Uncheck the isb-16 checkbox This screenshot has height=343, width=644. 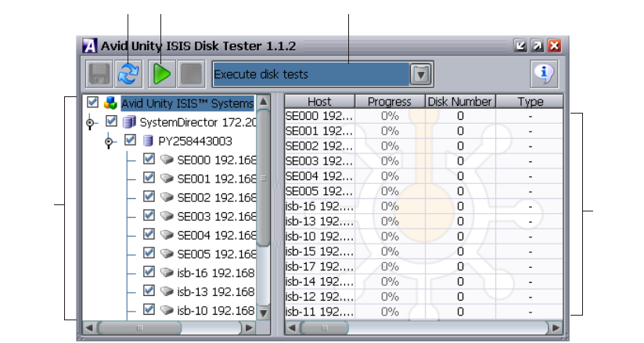pos(149,272)
